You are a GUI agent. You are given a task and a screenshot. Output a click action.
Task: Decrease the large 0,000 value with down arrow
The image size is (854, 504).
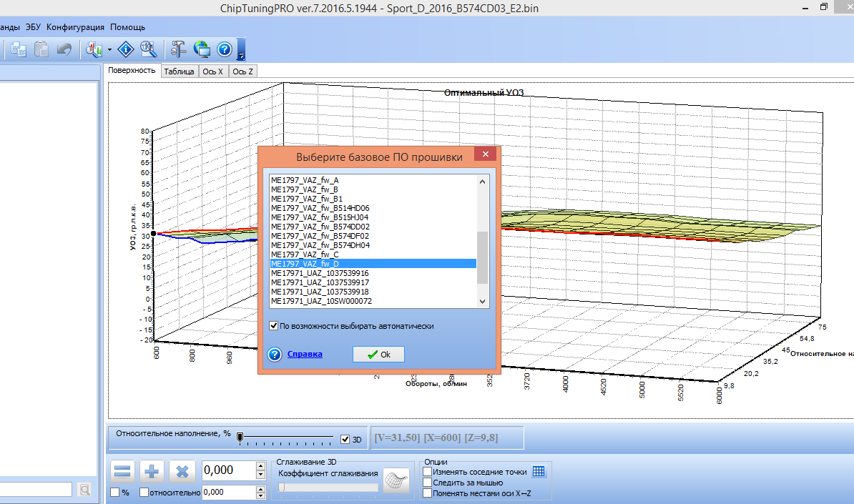260,475
